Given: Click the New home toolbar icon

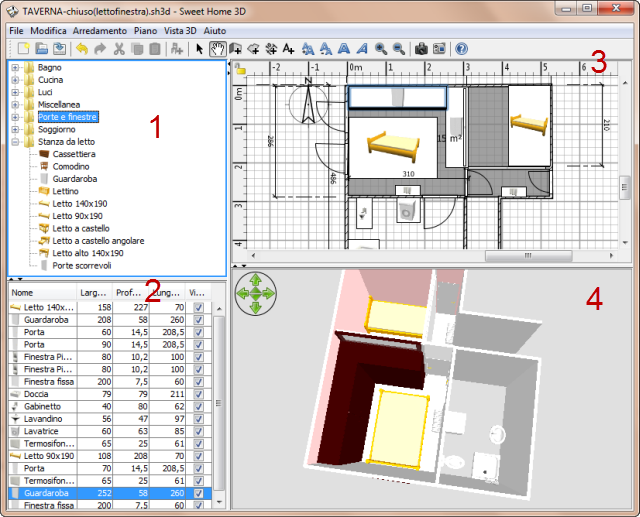Looking at the screenshot, I should click(24, 48).
